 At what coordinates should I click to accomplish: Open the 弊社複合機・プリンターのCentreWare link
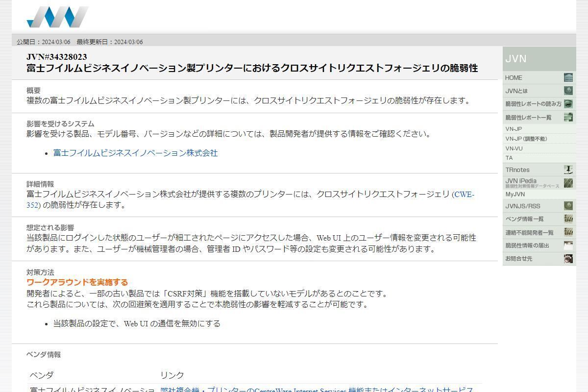click(x=317, y=390)
